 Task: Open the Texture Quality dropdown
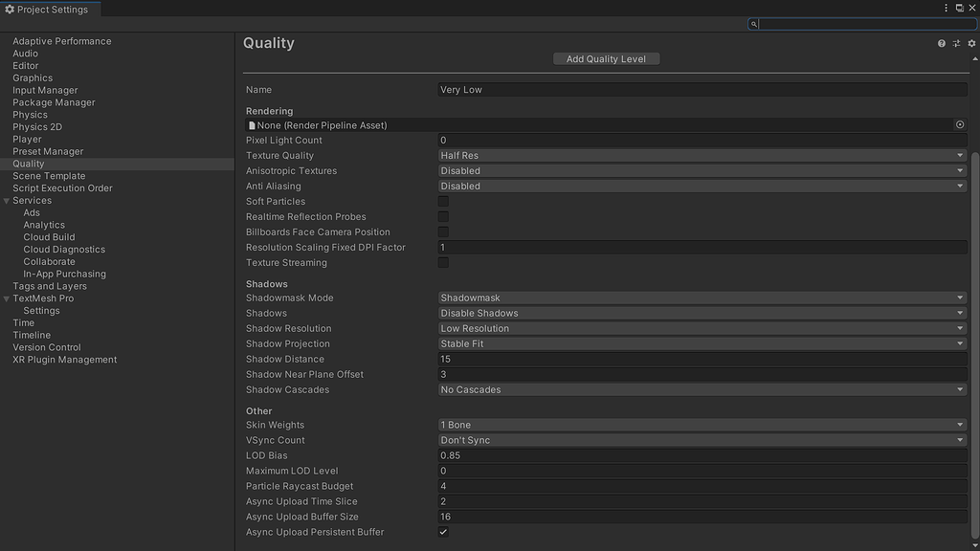pyautogui.click(x=702, y=156)
